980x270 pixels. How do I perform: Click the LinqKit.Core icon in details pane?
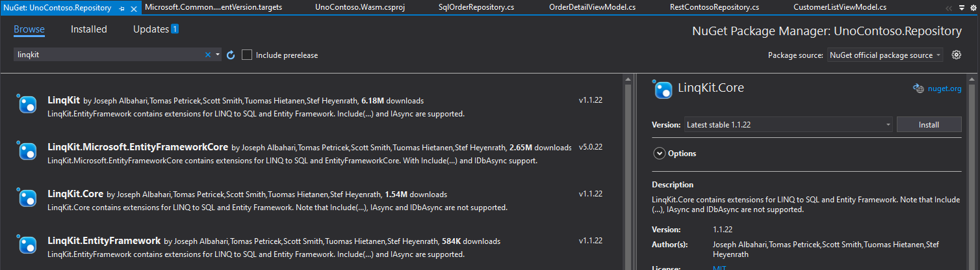662,89
